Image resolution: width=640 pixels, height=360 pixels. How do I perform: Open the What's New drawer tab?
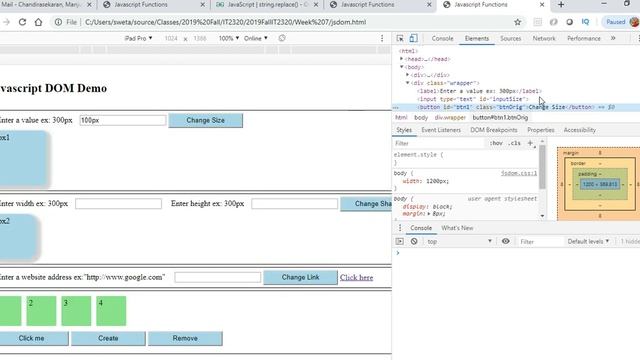[x=457, y=228]
